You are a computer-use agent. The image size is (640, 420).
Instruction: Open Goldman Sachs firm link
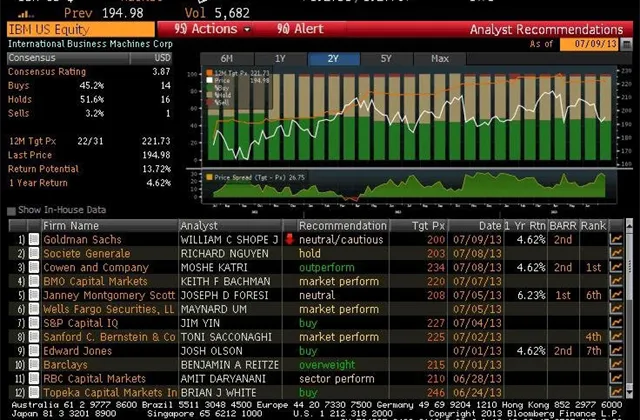82,240
